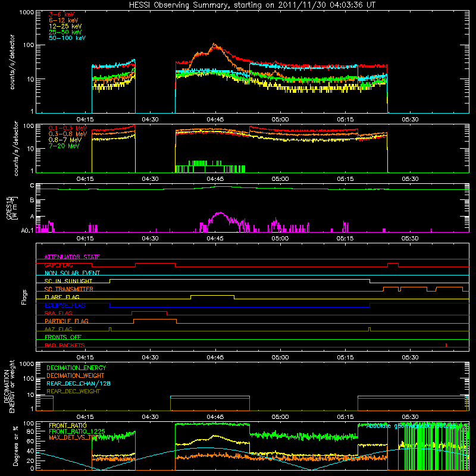Select the DECIMATION_ENERGY legend label
Image resolution: width=476 pixels, height=476 pixels.
[76, 368]
